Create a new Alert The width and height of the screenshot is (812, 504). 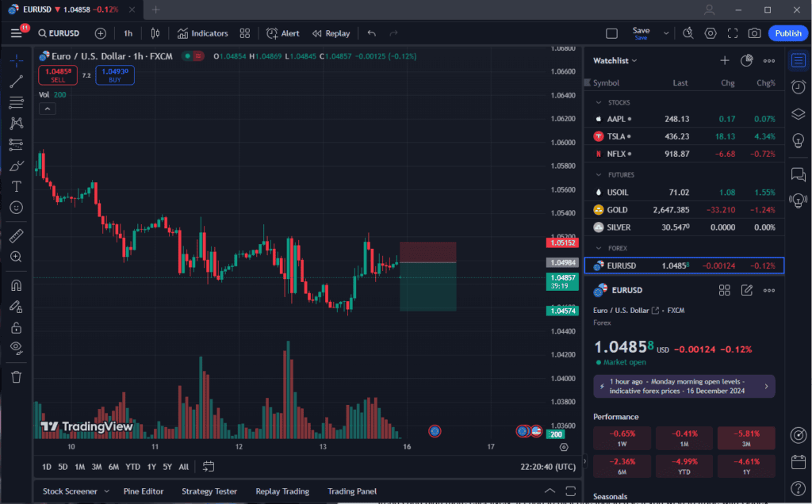click(283, 33)
